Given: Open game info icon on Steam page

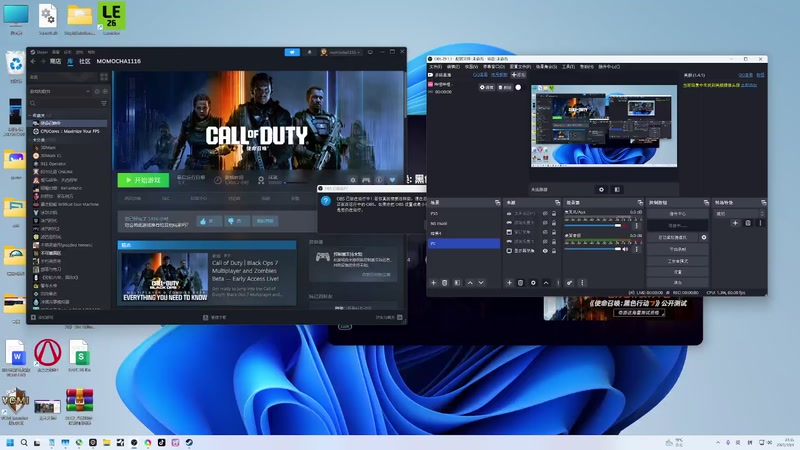Looking at the screenshot, I should click(379, 180).
